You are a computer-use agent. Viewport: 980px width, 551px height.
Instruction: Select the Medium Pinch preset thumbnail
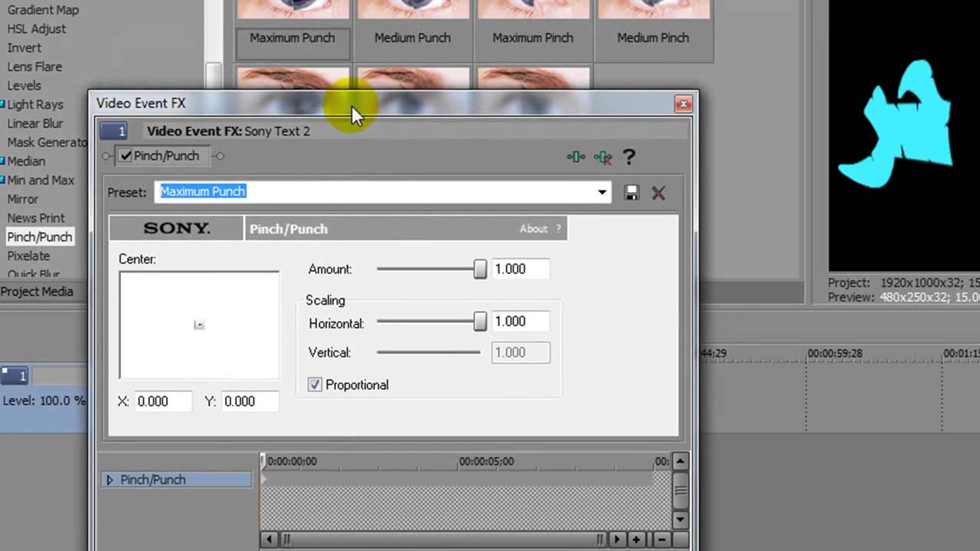pos(653,31)
